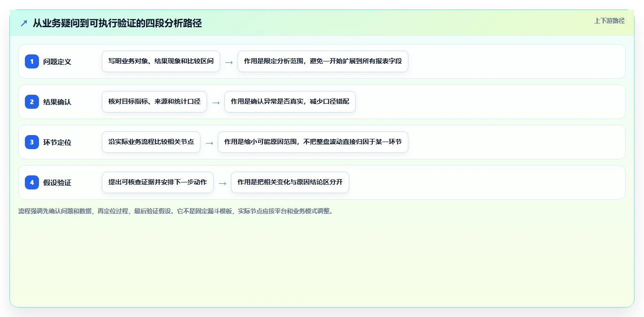Click the box 作用是把相关变化与原因结论区分开
This screenshot has height=317, width=644.
click(x=290, y=182)
